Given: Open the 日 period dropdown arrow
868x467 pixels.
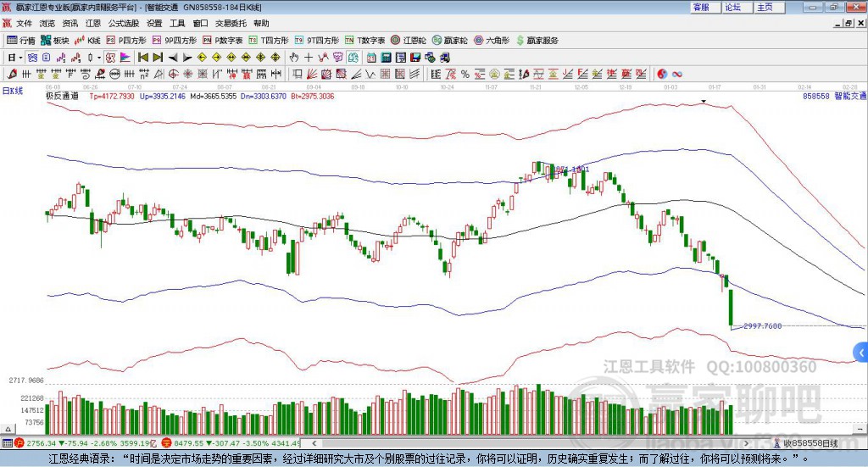Looking at the screenshot, I should [x=20, y=57].
